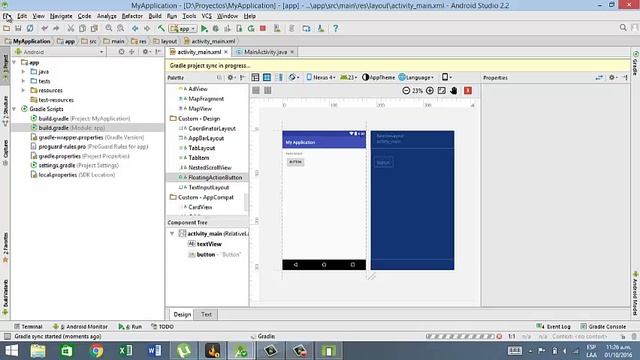The height and width of the screenshot is (360, 640).
Task: Click the Replace magnifier icon
Action: (120, 29)
